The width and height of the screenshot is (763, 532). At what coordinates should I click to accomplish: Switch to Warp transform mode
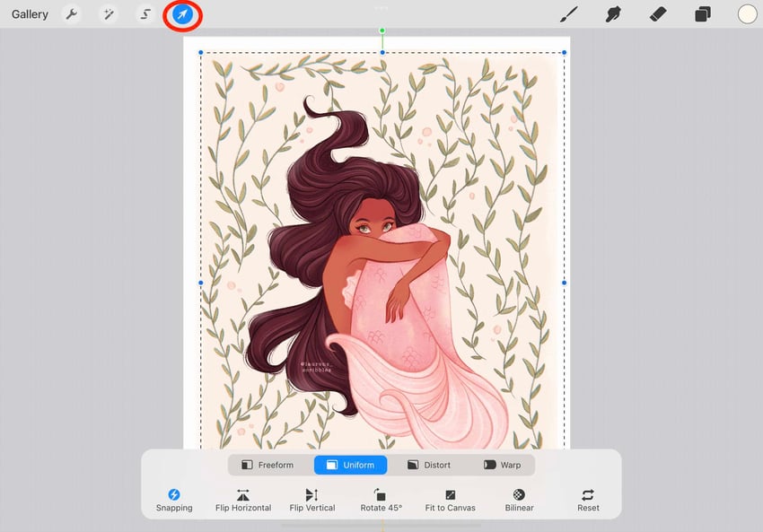(x=502, y=465)
